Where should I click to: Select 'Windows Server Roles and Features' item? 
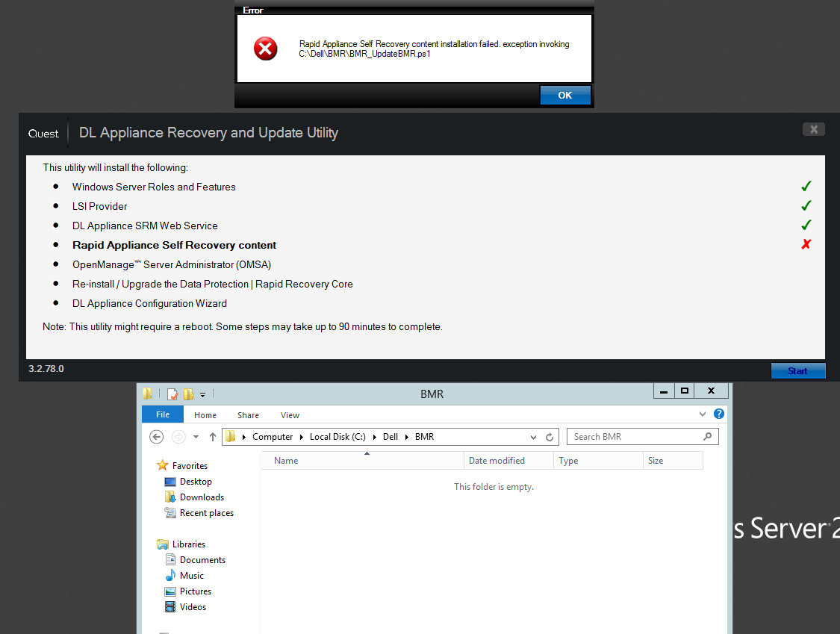[x=154, y=187]
